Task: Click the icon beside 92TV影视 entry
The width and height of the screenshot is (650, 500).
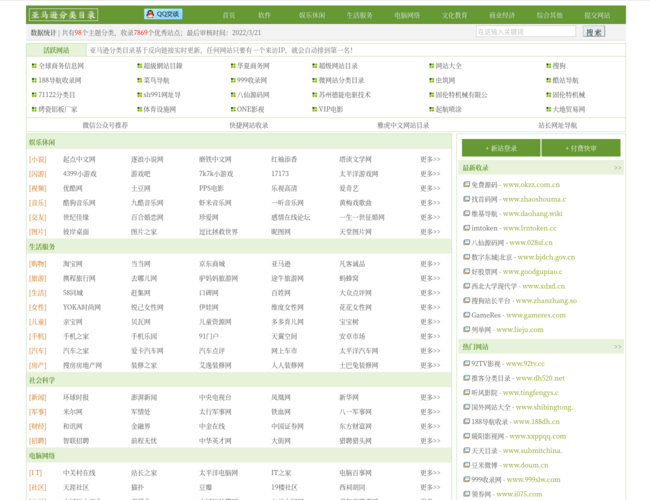Action: pos(465,364)
